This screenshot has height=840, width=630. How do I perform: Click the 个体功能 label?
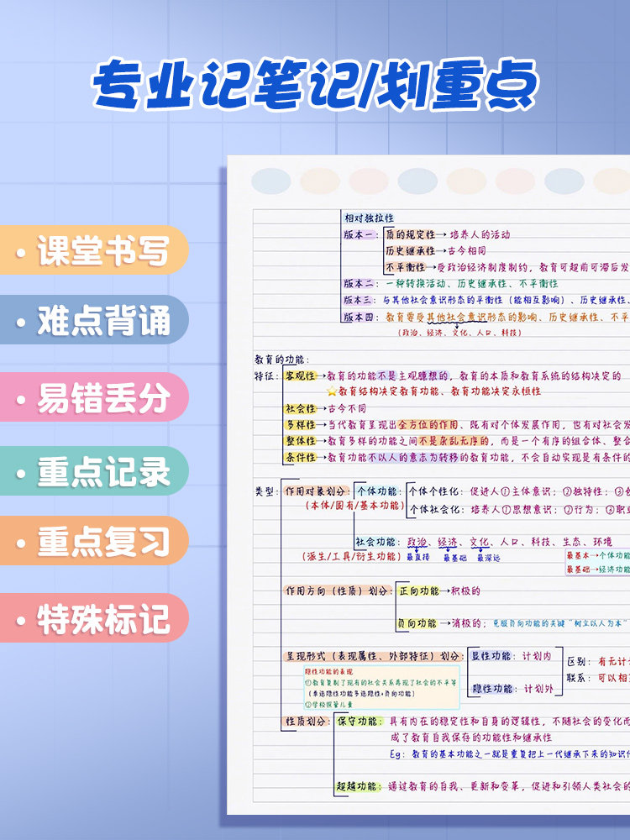pos(377,491)
